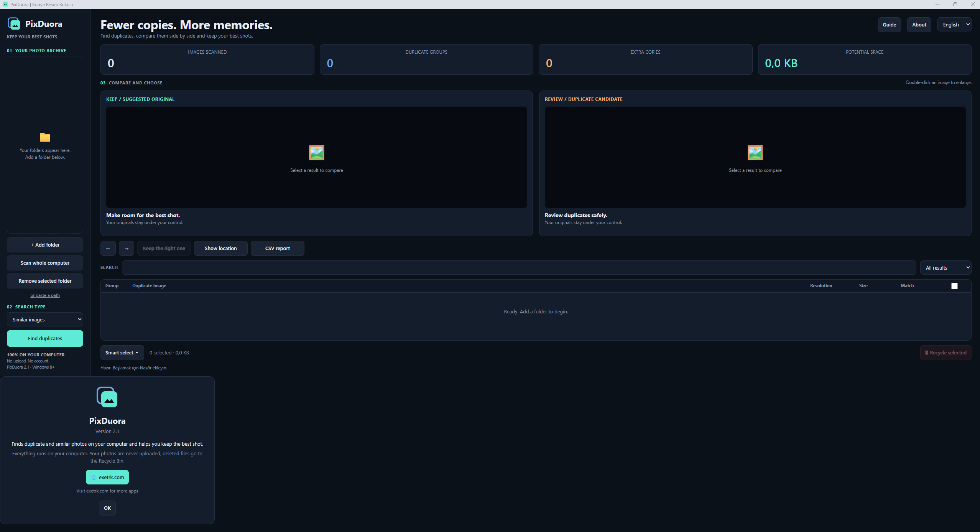Focus the Search input field
980x532 pixels.
click(x=519, y=268)
